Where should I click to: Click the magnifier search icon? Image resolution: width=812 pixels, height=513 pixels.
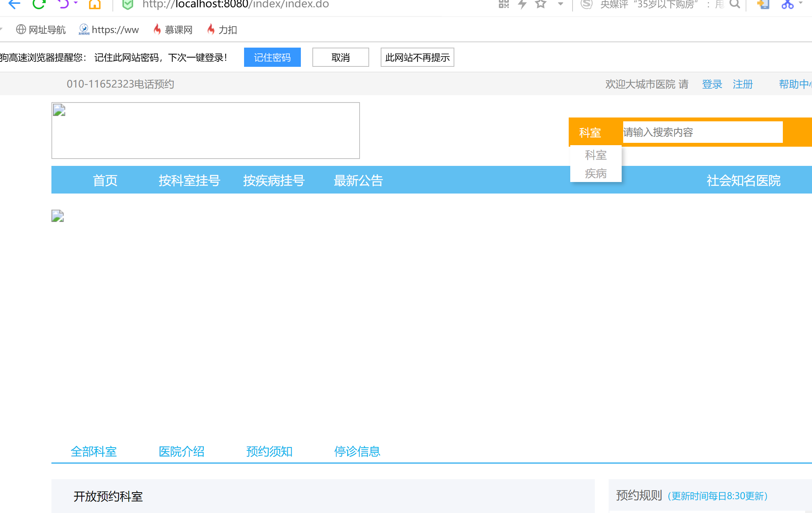click(734, 4)
